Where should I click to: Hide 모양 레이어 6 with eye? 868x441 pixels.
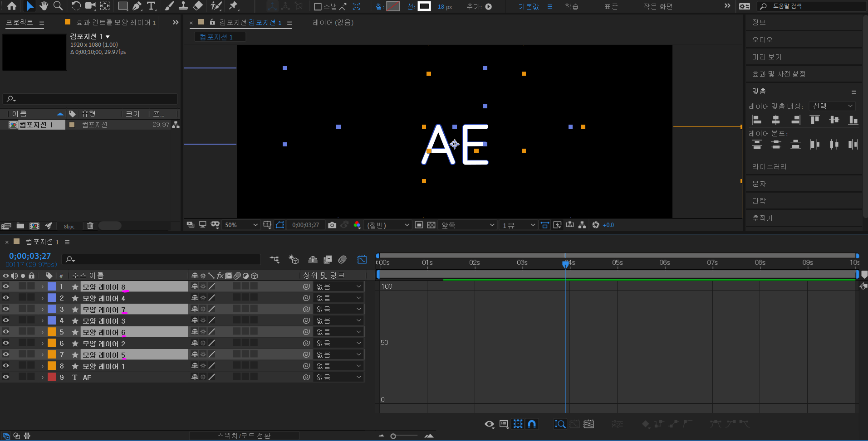tap(6, 331)
